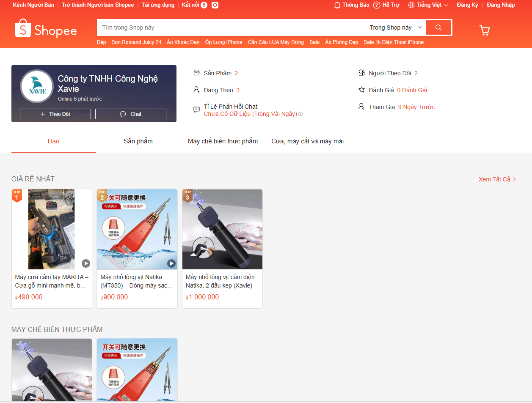Click shop name 'Công ty TNHH Công Nghệ Xavie'
532x403 pixels.
[108, 84]
